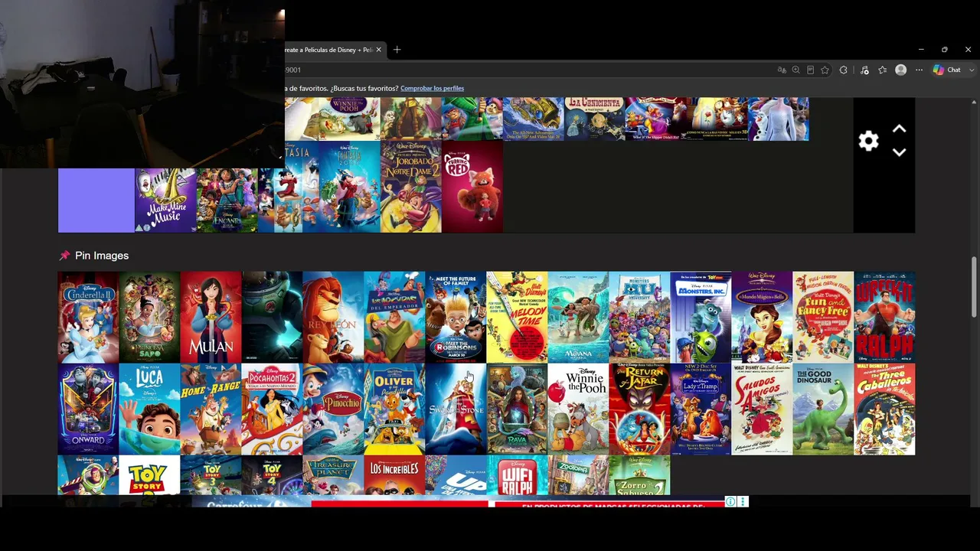Select the Pocahontas 2 poster
This screenshot has height=551, width=980.
272,409
